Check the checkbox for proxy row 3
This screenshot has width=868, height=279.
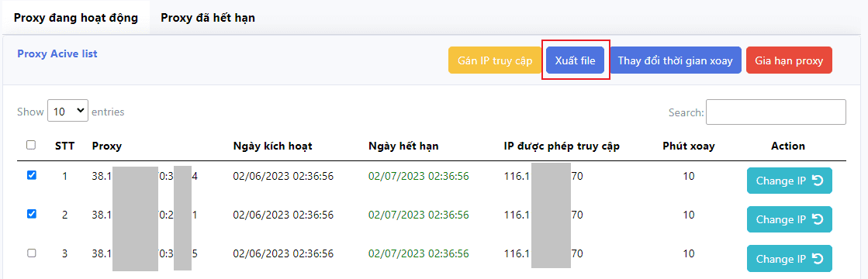(x=32, y=253)
